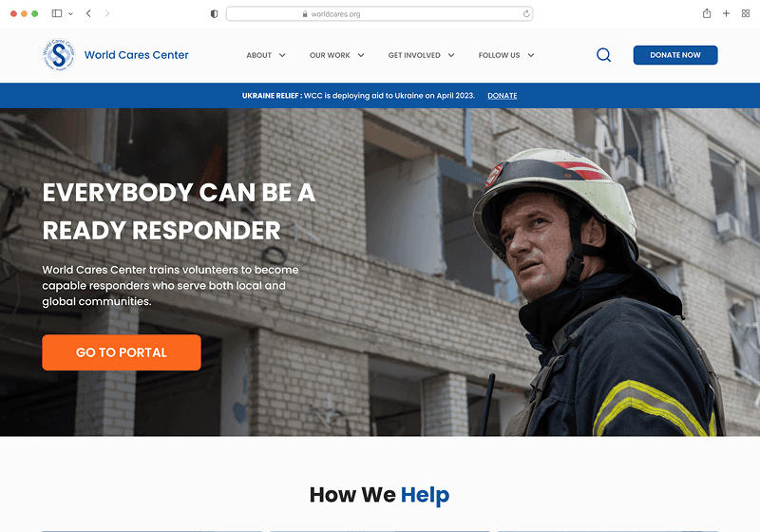Open the About navigation menu item
This screenshot has height=532, width=760.
(258, 55)
